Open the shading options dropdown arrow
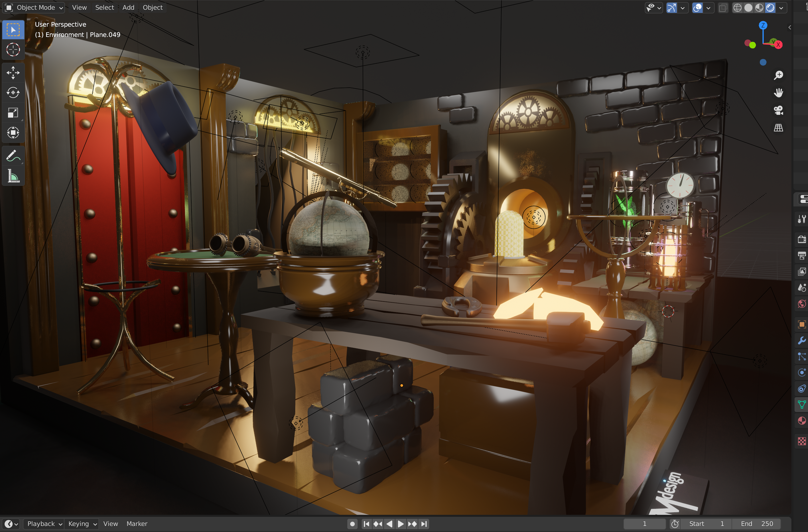 point(781,7)
